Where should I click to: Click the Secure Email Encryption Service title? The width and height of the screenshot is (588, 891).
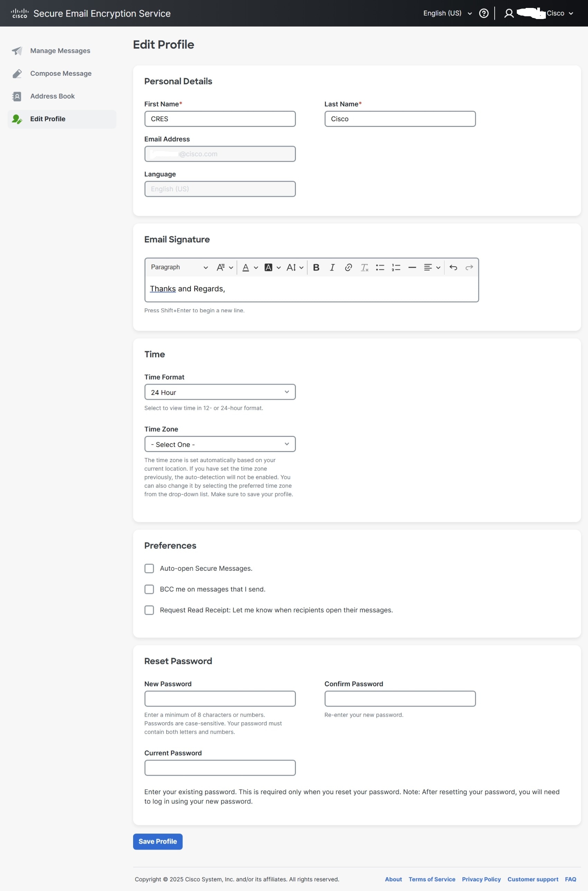102,13
